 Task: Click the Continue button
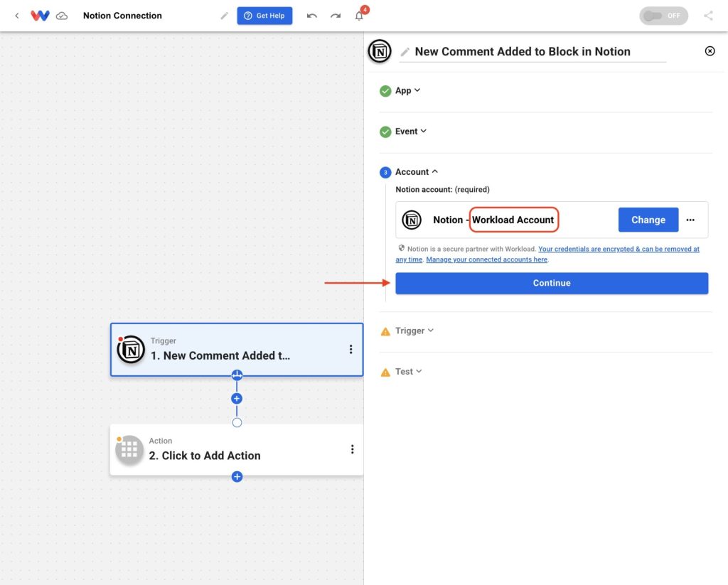[552, 283]
